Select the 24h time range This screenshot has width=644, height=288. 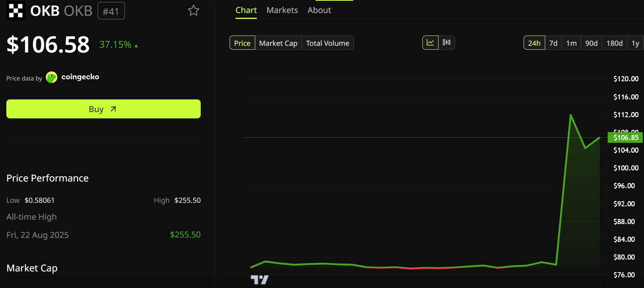click(534, 43)
